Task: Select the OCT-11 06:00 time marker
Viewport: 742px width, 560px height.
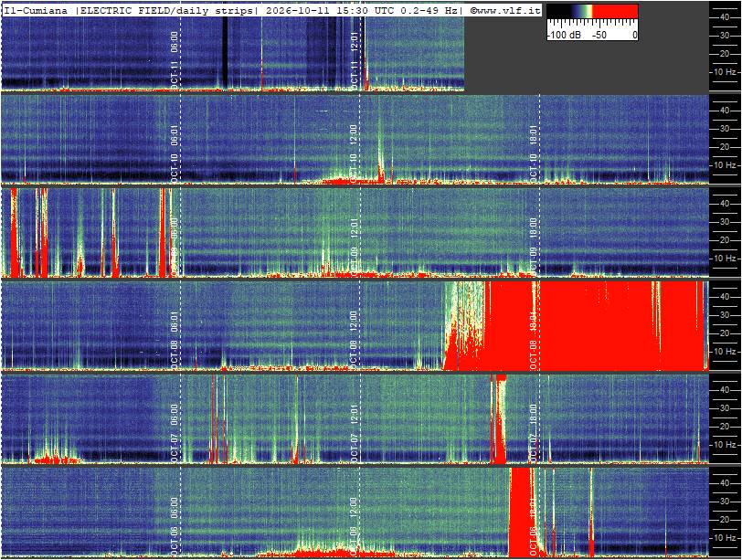Action: pos(175,60)
